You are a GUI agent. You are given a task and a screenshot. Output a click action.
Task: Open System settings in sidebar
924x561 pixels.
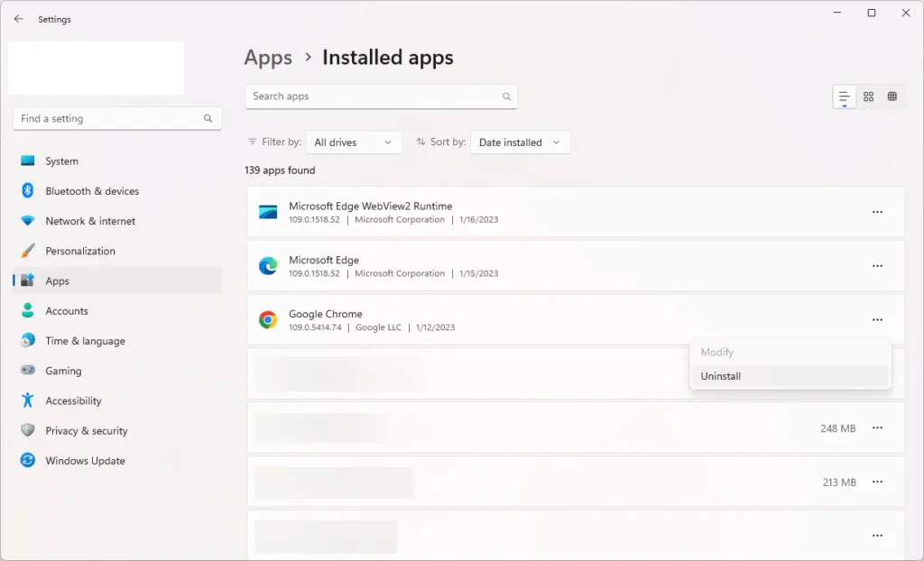coord(61,161)
